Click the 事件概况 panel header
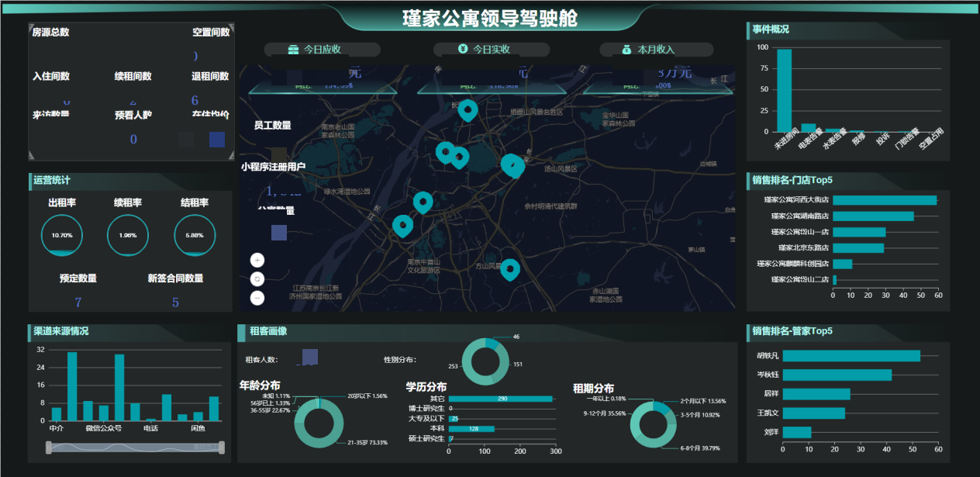The width and height of the screenshot is (980, 477). [771, 29]
